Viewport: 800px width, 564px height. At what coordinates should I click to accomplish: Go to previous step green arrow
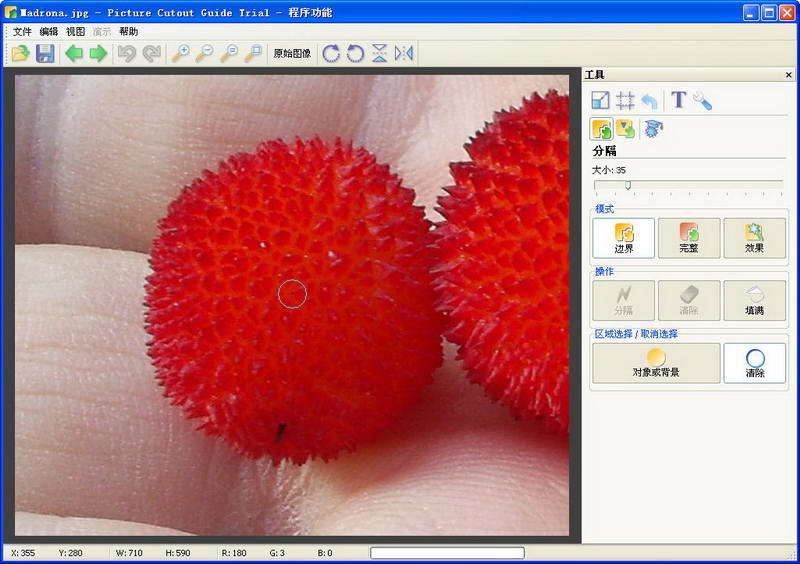(x=74, y=53)
